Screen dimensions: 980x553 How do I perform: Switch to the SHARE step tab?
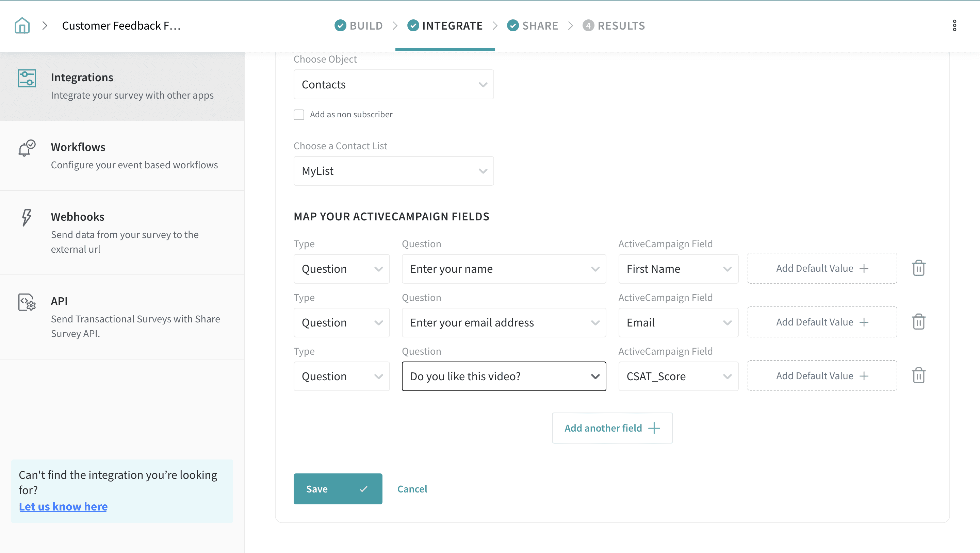point(533,26)
